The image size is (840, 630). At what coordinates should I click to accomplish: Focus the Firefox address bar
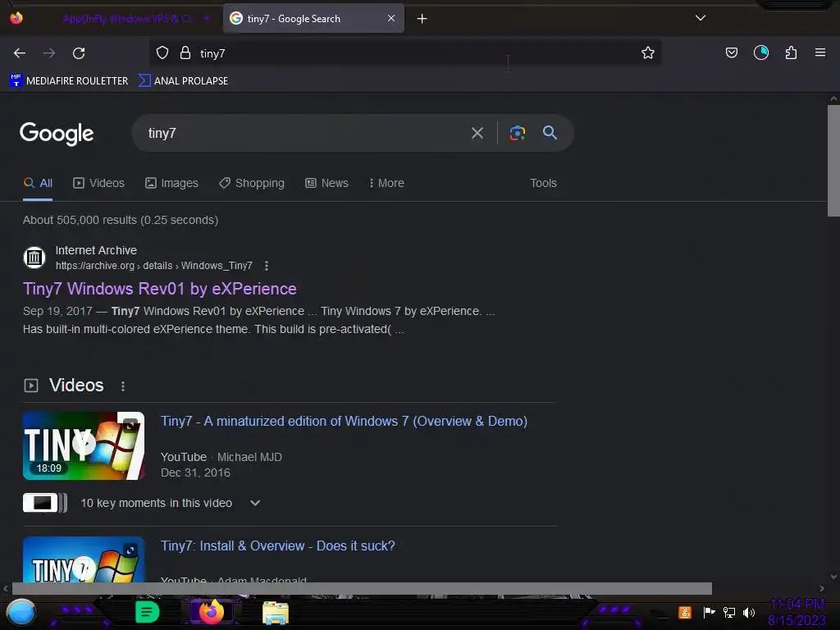407,53
